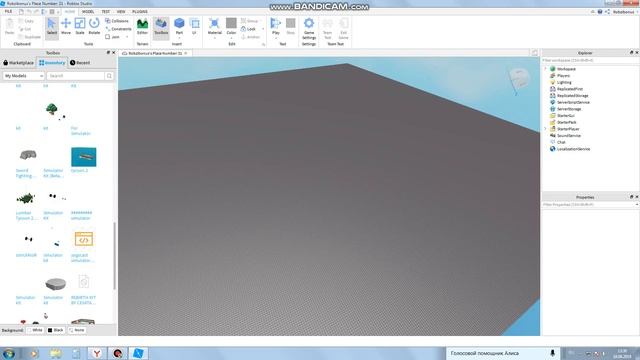This screenshot has width=640, height=360.
Task: Click the UI insert icon
Action: click(x=195, y=27)
